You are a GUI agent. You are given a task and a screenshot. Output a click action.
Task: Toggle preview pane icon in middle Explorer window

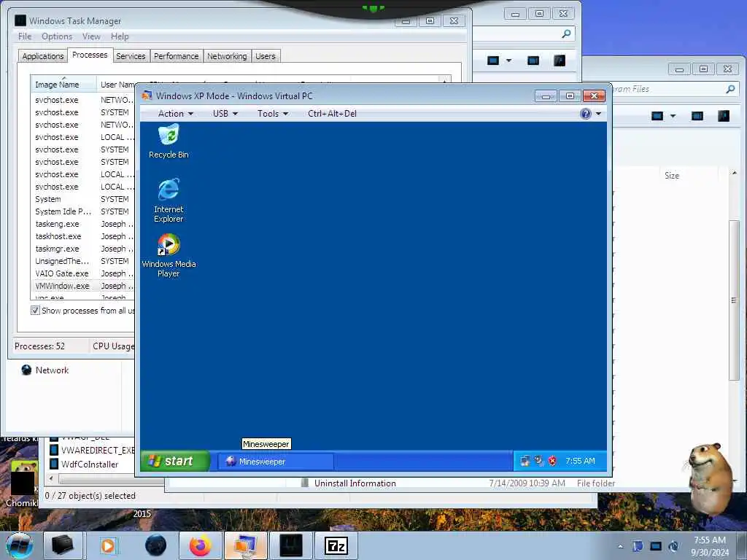click(533, 61)
